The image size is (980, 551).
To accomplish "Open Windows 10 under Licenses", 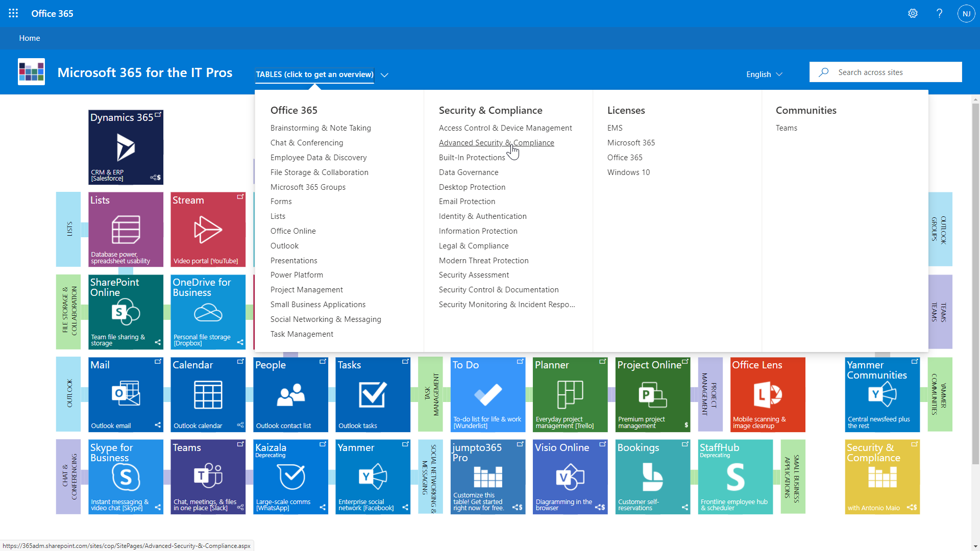I will [629, 172].
